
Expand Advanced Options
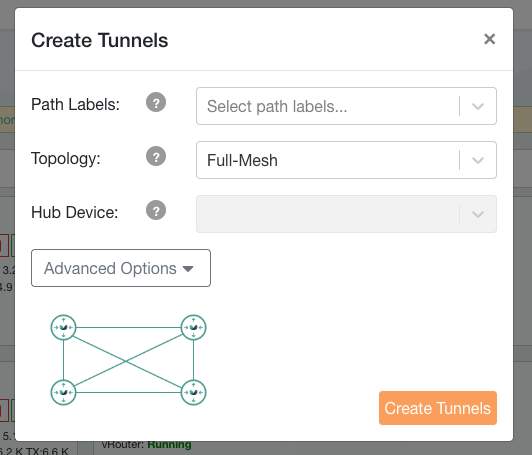click(121, 268)
